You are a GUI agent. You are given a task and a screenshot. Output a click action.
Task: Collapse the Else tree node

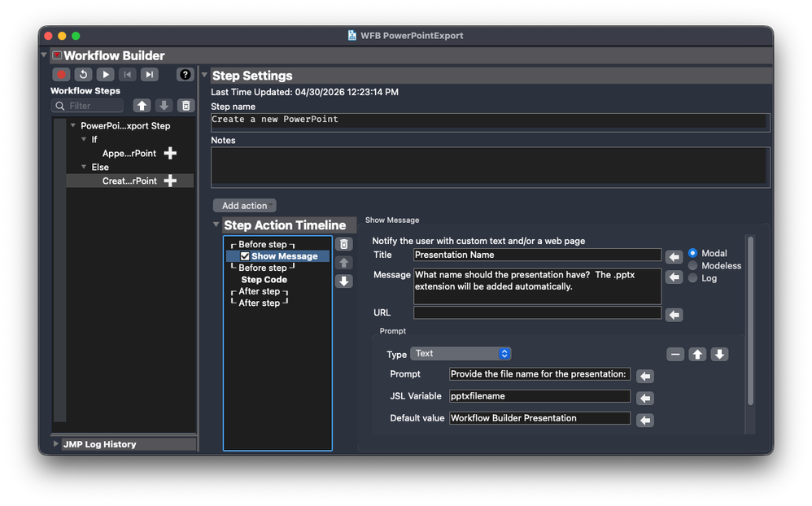[84, 167]
